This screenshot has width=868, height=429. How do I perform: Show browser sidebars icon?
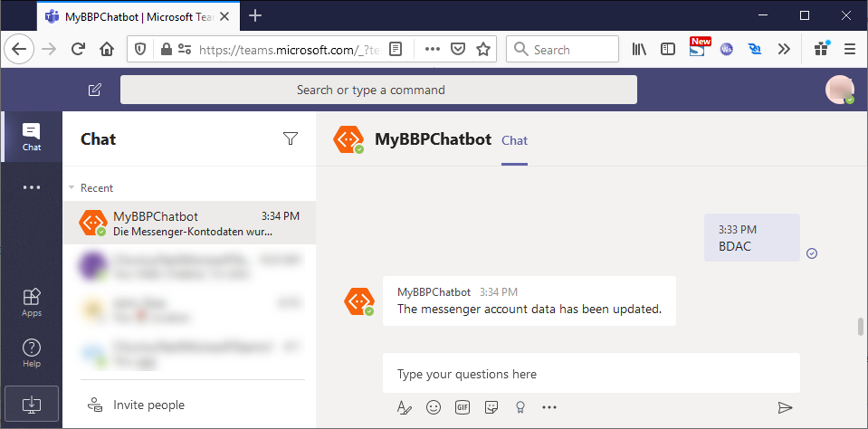(x=668, y=49)
